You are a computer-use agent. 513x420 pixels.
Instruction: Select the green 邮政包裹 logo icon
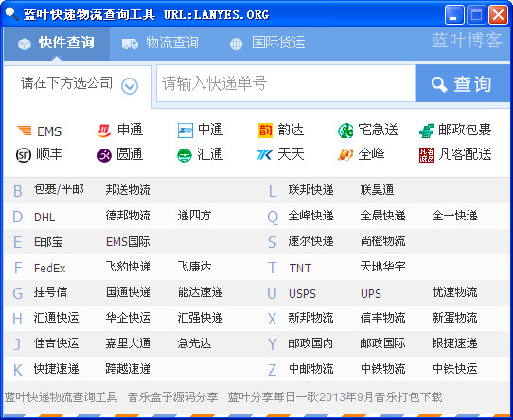[x=427, y=131]
